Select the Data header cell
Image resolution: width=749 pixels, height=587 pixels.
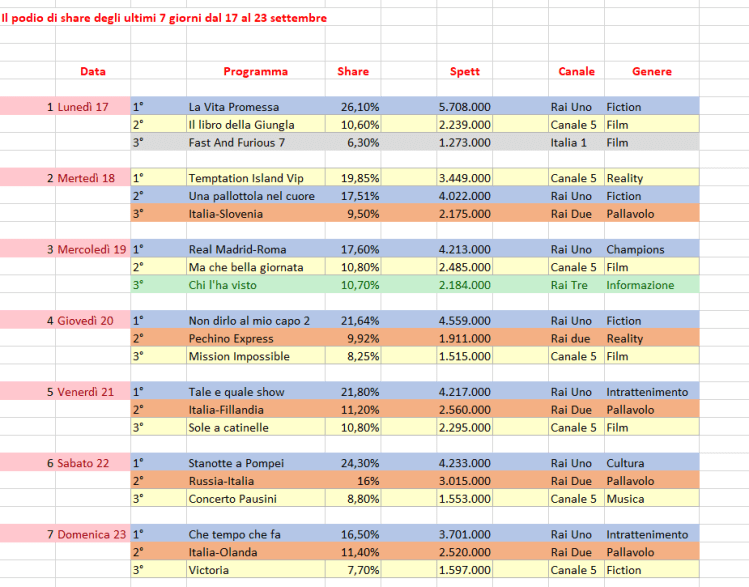[x=93, y=71]
